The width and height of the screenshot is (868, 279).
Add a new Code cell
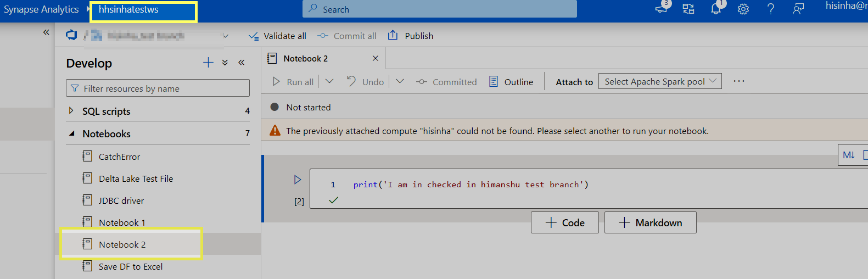tap(565, 222)
